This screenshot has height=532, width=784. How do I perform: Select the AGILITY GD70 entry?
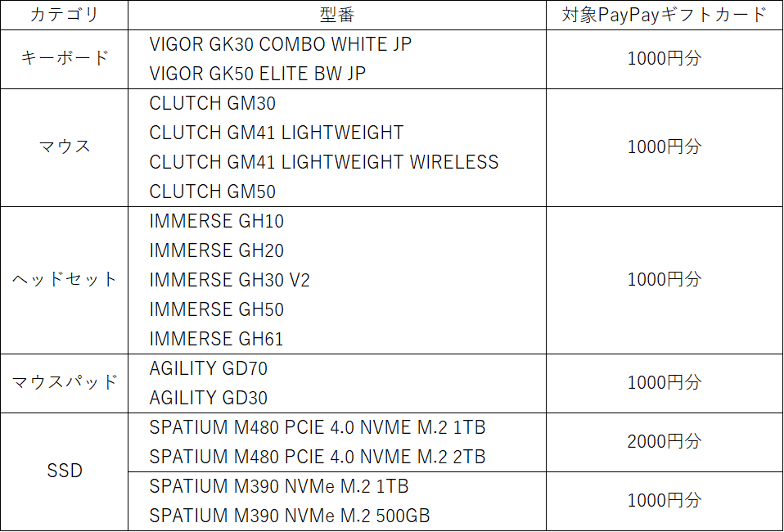pyautogui.click(x=208, y=368)
